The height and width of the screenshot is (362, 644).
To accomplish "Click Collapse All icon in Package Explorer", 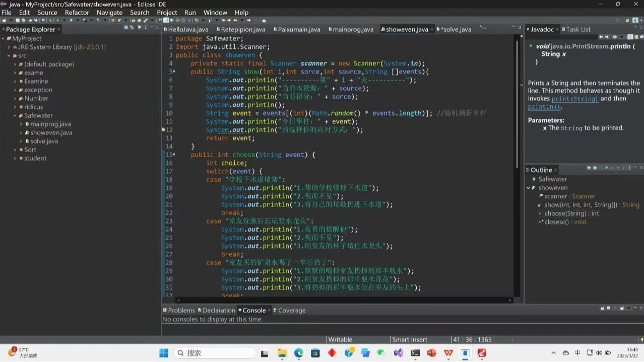I will (x=126, y=28).
